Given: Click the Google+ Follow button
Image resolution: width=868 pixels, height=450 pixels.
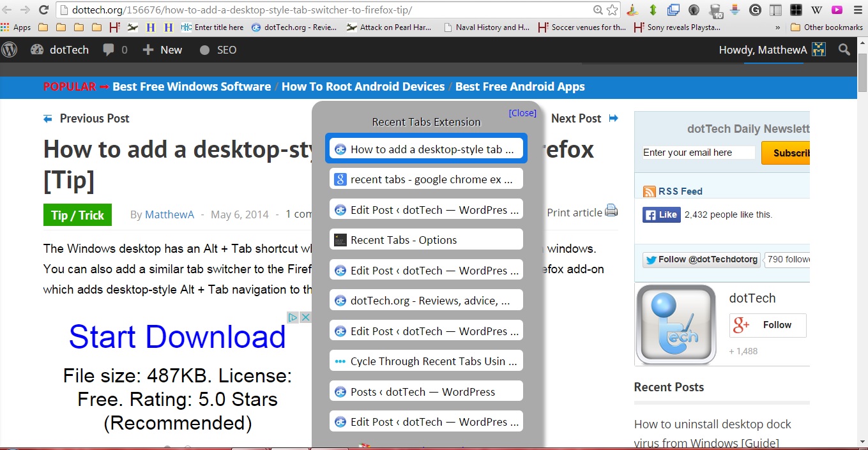Looking at the screenshot, I should (x=768, y=325).
